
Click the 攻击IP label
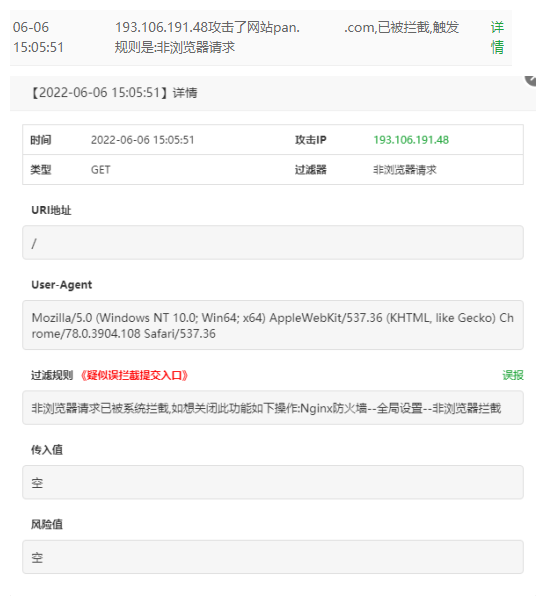(x=311, y=140)
